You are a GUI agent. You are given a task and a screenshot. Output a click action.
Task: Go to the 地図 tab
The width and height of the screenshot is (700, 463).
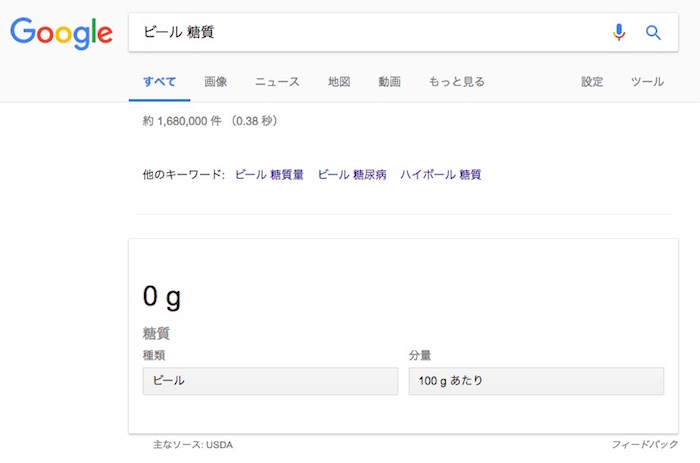coord(339,82)
